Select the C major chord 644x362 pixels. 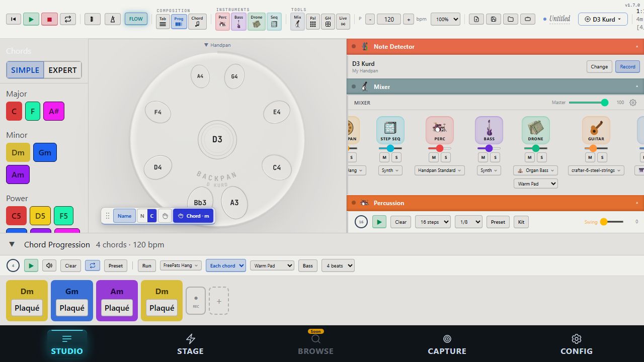[14, 111]
